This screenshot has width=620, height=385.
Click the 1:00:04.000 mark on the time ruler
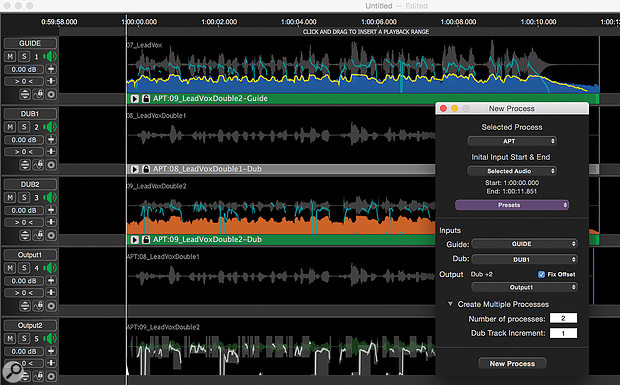pos(299,22)
